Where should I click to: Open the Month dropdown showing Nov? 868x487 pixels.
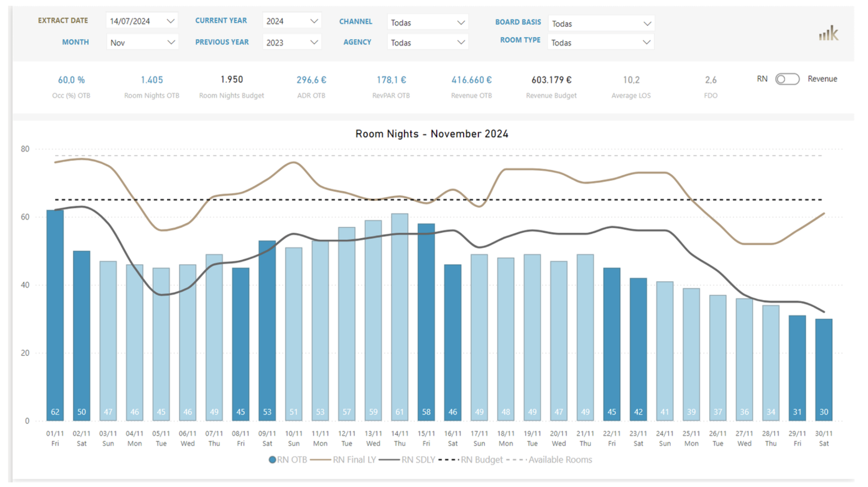click(142, 42)
